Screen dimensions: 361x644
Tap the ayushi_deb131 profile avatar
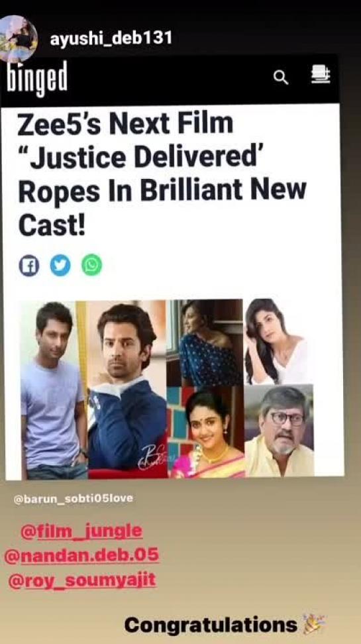[18, 38]
